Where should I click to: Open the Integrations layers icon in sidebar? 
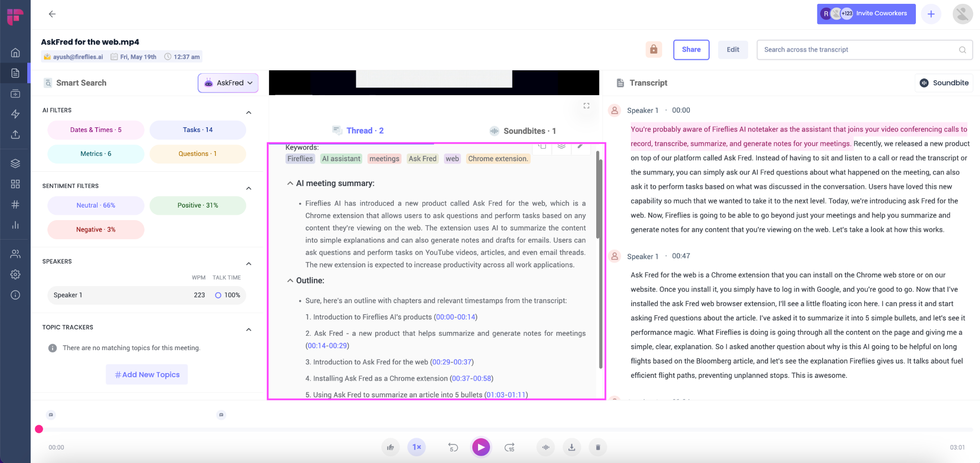click(15, 163)
